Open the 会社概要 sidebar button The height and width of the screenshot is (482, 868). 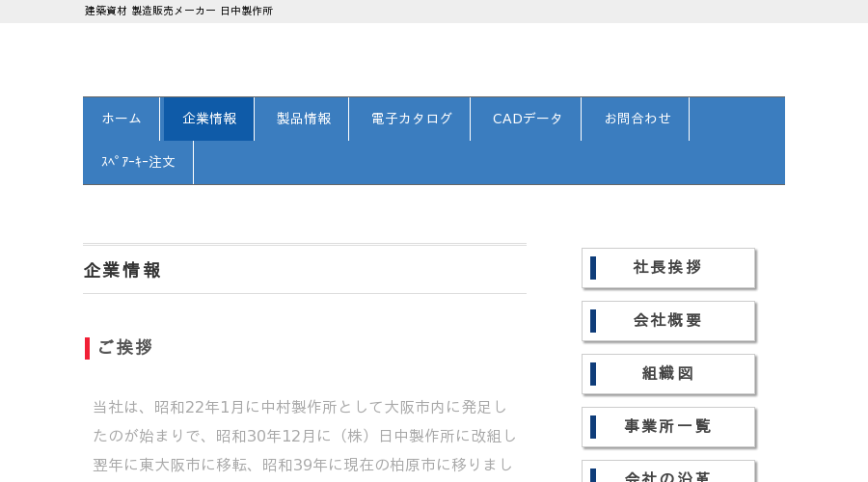(668, 321)
